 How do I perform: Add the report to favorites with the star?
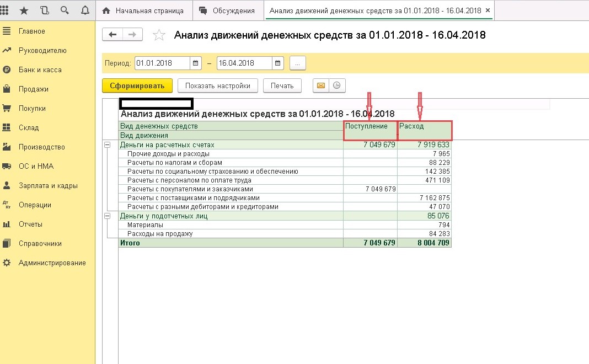[159, 35]
